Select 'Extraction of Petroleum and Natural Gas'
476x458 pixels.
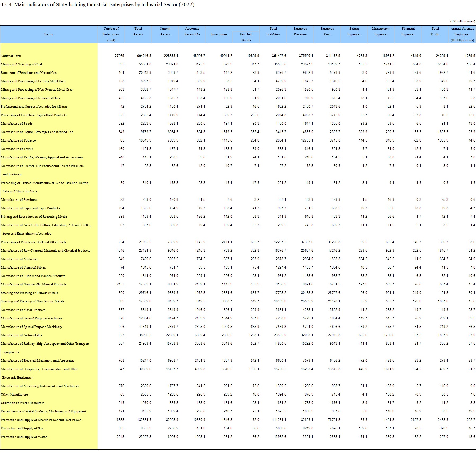click(29, 73)
